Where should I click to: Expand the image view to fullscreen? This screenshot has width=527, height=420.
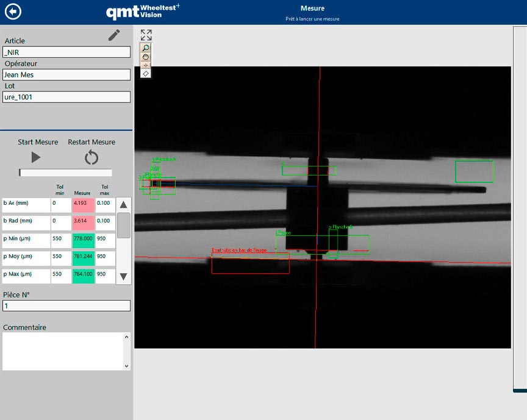pyautogui.click(x=146, y=35)
